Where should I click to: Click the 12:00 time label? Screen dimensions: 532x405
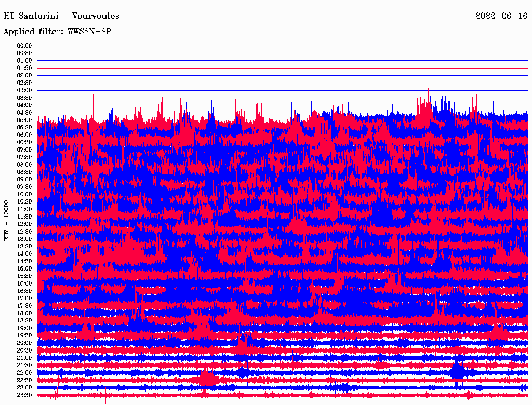24,224
